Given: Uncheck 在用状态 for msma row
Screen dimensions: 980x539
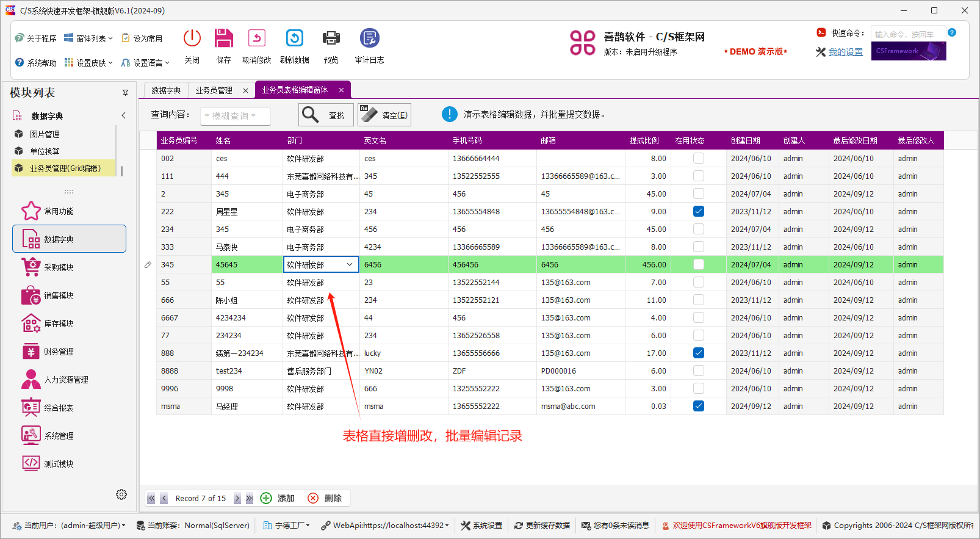Looking at the screenshot, I should (x=699, y=406).
